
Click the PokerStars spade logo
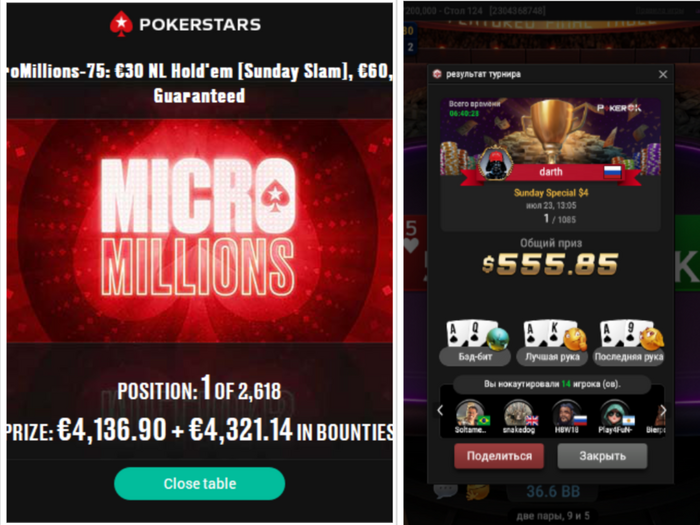[121, 24]
